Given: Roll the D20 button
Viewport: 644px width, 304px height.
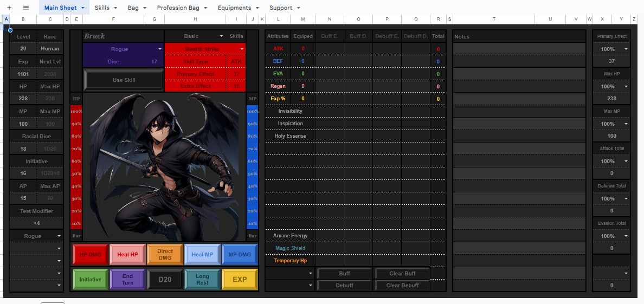Looking at the screenshot, I should tap(165, 280).
